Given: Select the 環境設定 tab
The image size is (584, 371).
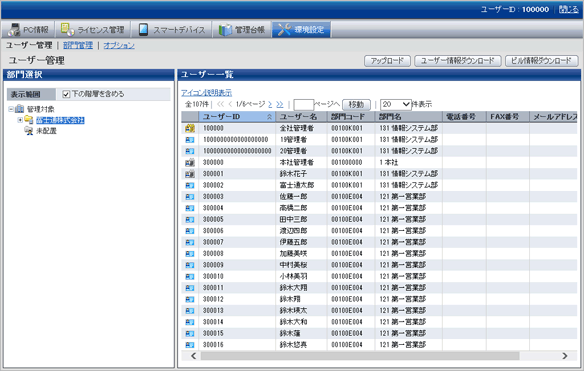Looking at the screenshot, I should [x=301, y=29].
